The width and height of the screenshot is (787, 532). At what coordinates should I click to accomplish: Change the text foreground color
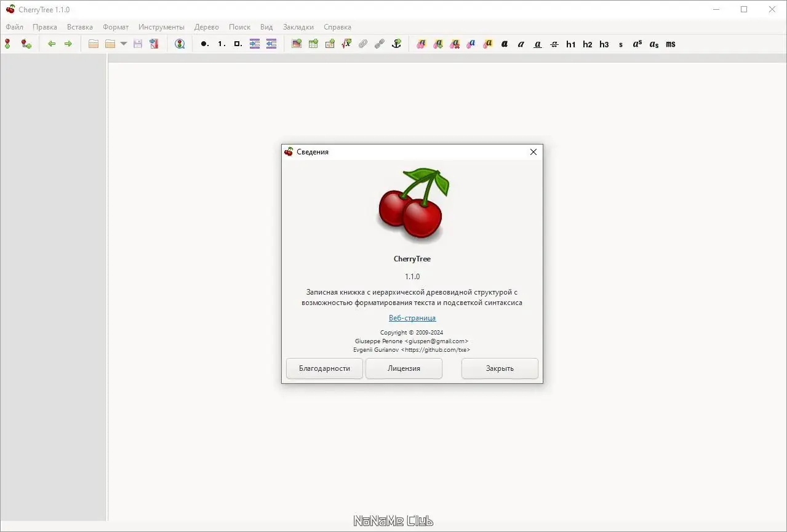(471, 44)
